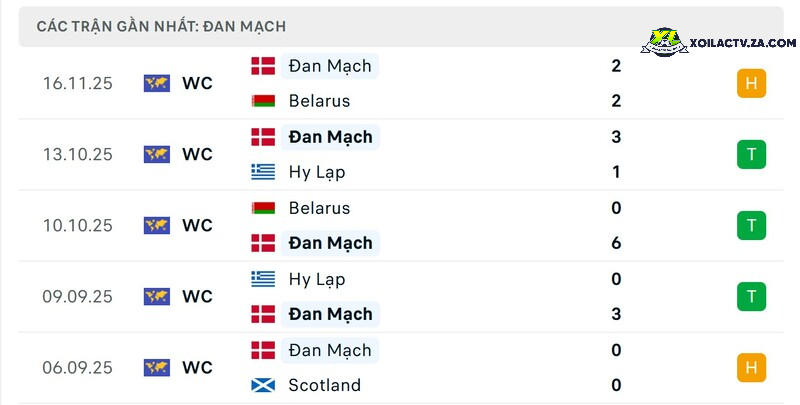Click Belarus flag in the 10.10.25 match
This screenshot has width=800, height=405.
263,208
